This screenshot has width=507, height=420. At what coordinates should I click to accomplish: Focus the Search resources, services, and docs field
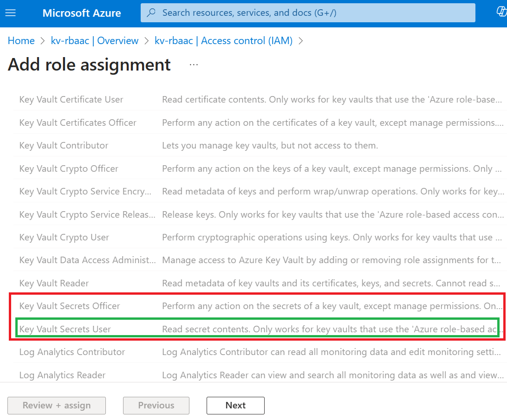pos(308,13)
